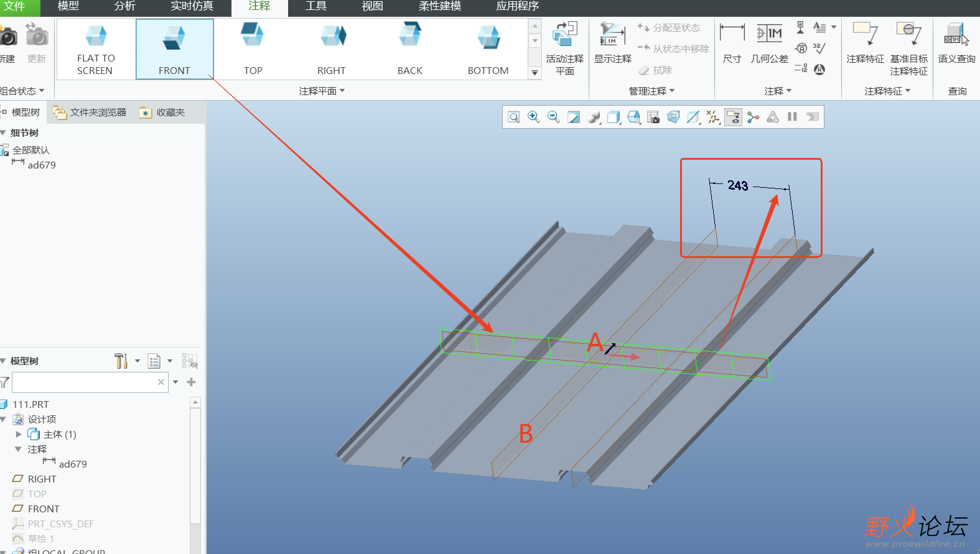This screenshot has height=554, width=980.
Task: Select the FRONT datum plane in tree
Action: (x=44, y=509)
